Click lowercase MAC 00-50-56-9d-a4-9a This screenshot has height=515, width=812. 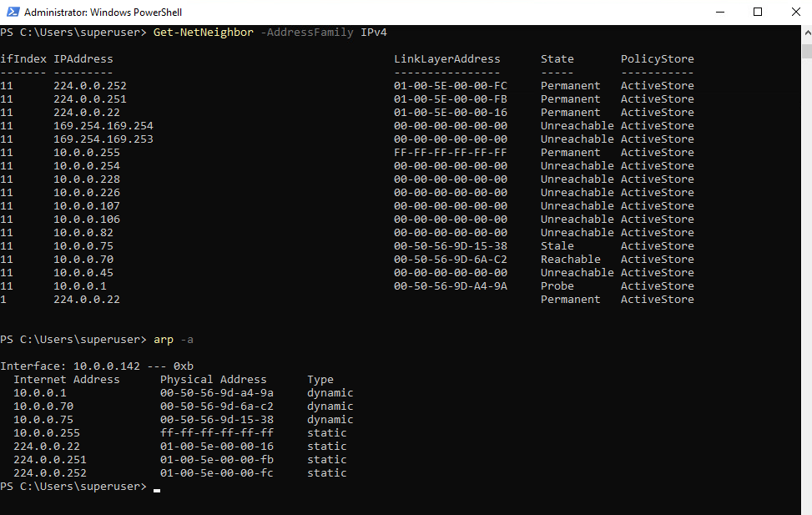pyautogui.click(x=216, y=393)
